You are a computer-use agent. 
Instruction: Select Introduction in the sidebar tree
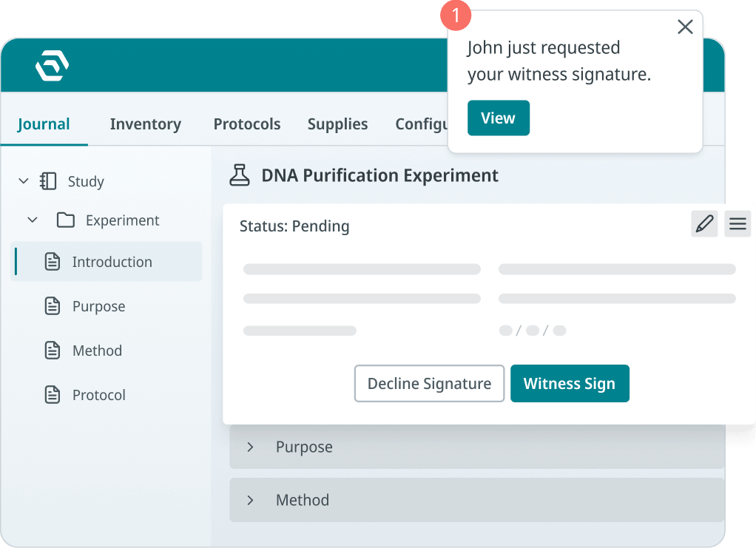point(106,261)
